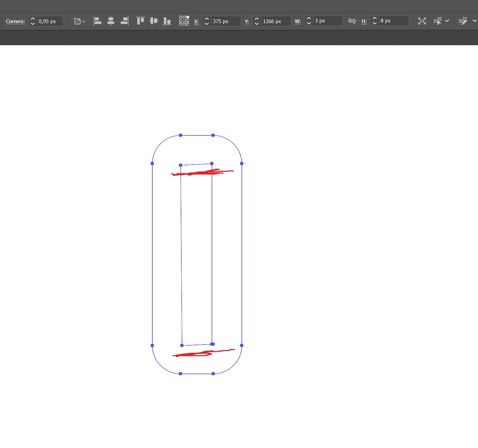Increase the H height with up arrow
The height and width of the screenshot is (448, 478).
(x=374, y=18)
